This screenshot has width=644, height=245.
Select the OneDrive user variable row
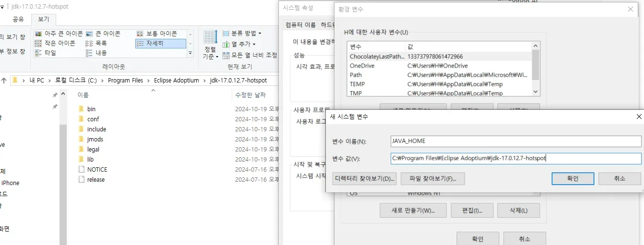tap(440, 66)
